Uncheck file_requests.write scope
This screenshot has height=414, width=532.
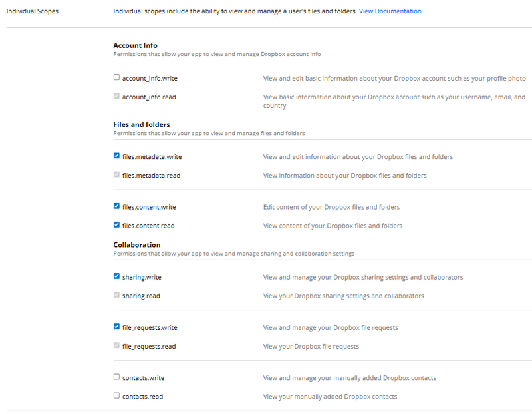[117, 327]
